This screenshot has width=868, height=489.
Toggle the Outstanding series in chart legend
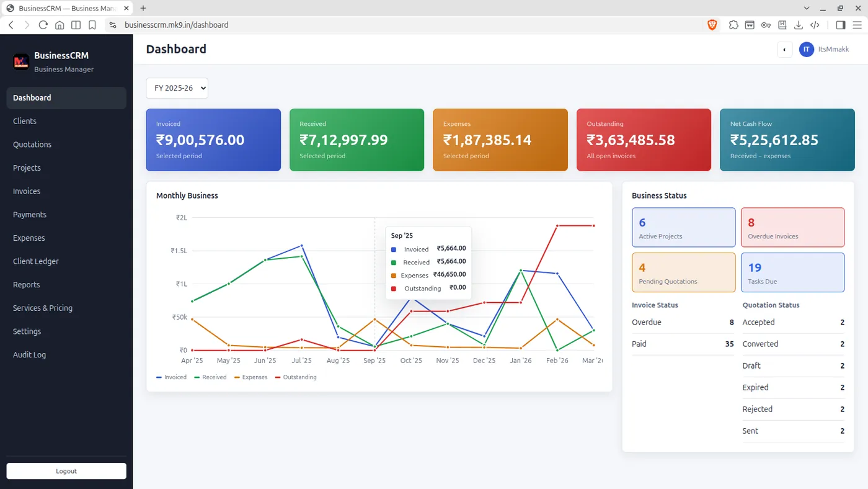(296, 377)
